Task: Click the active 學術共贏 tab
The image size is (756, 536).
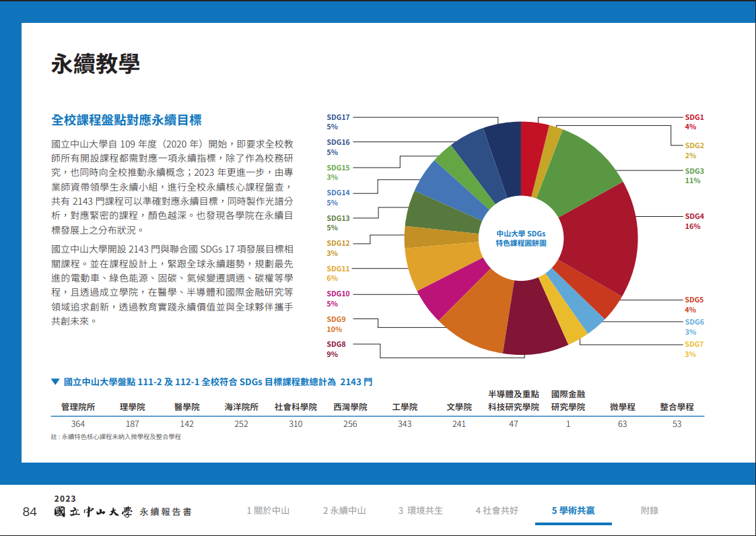Action: (573, 510)
